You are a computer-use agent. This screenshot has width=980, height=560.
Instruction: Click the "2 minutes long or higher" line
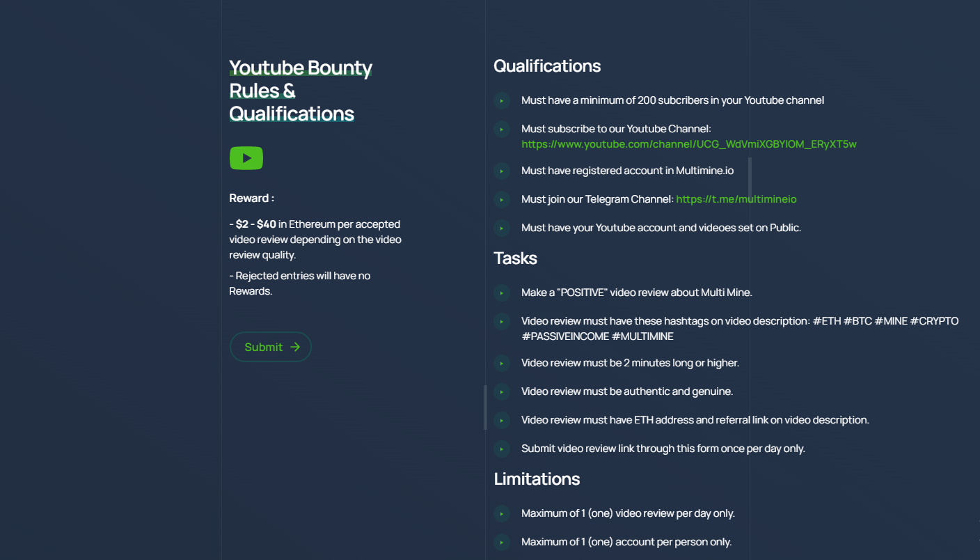630,363
